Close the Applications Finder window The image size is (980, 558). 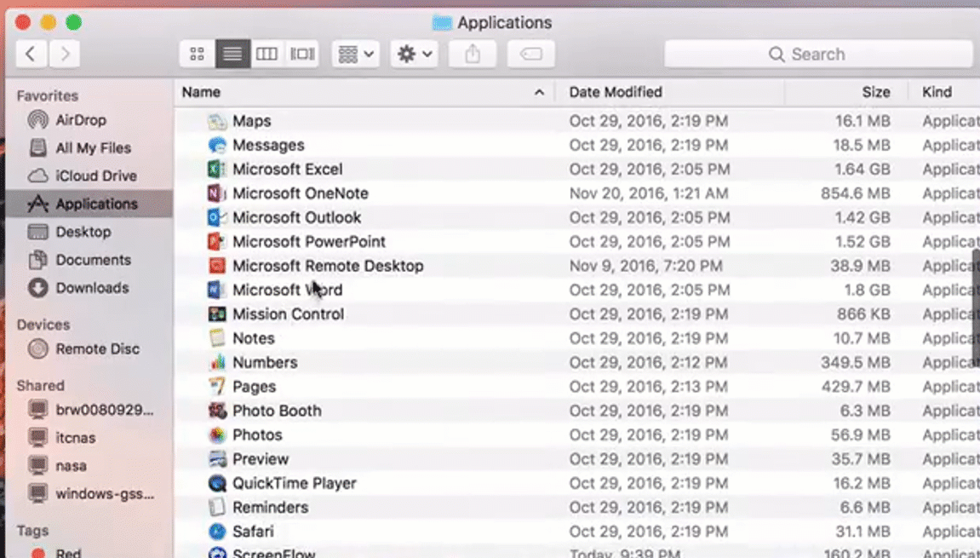(x=23, y=22)
